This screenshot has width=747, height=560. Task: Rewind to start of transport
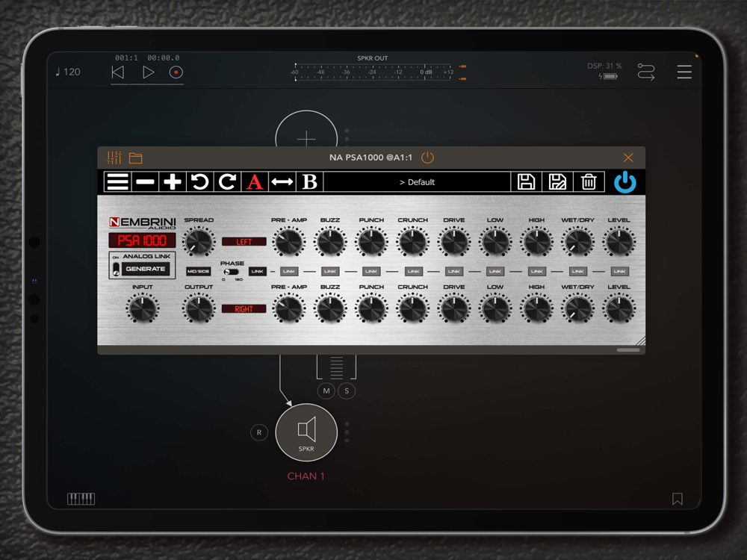pos(118,72)
